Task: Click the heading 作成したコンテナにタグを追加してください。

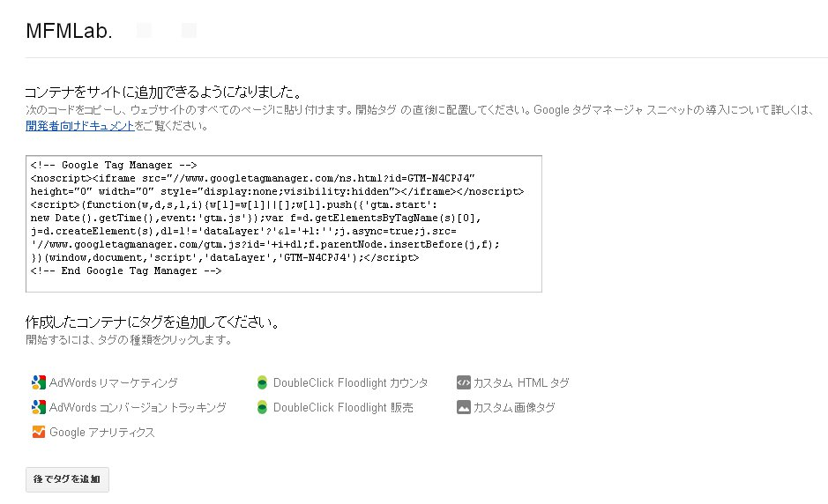Action: 153,322
